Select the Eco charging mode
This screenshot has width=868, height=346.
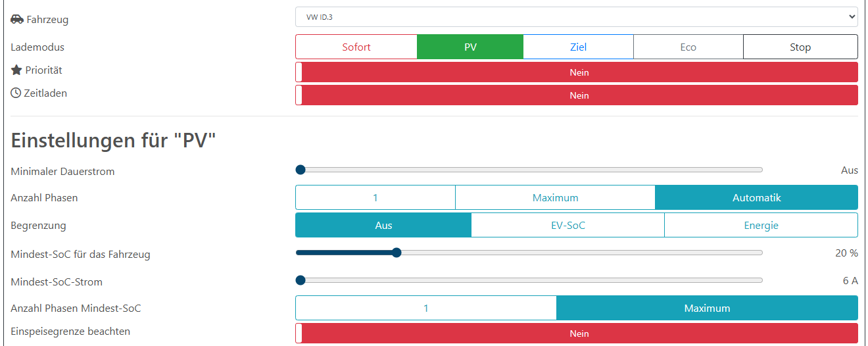click(x=688, y=47)
